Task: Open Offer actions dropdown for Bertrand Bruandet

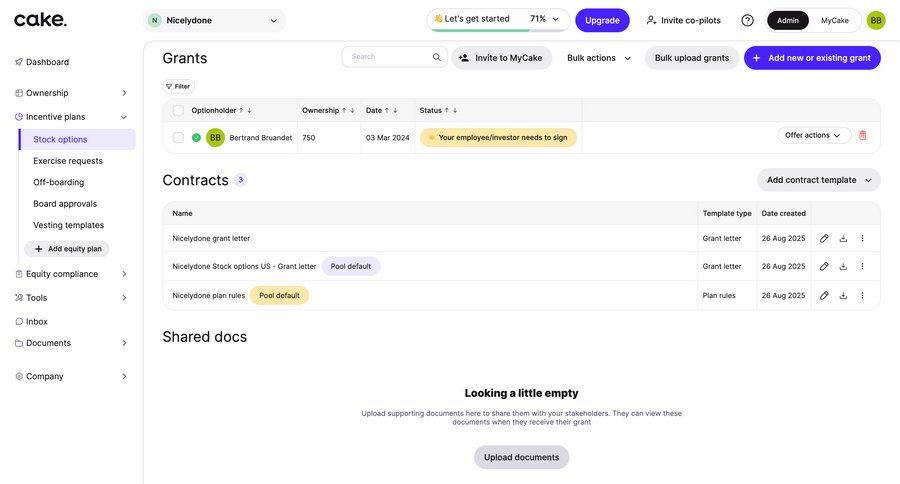Action: pyautogui.click(x=813, y=135)
